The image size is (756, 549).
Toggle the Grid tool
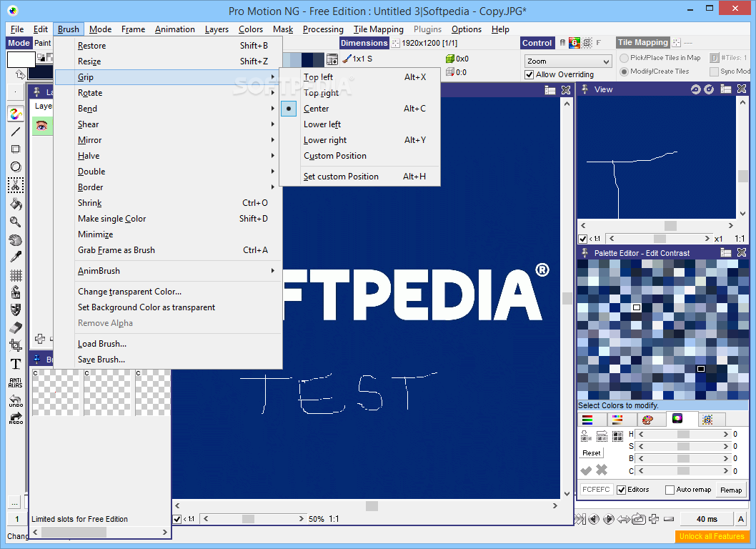click(16, 275)
